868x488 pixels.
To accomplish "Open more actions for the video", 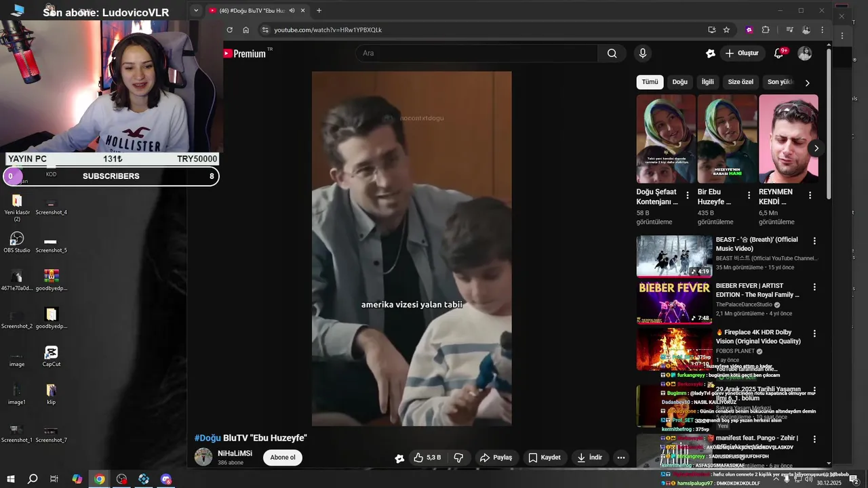I will tap(620, 457).
